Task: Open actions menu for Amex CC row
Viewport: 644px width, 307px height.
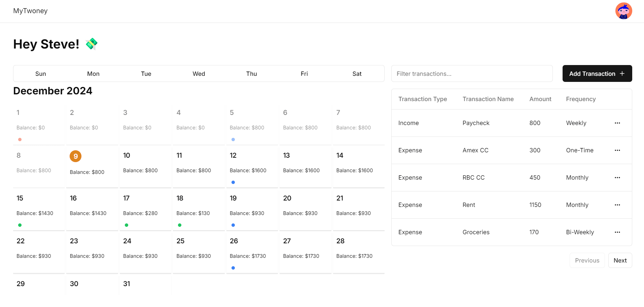Action: coord(617,150)
